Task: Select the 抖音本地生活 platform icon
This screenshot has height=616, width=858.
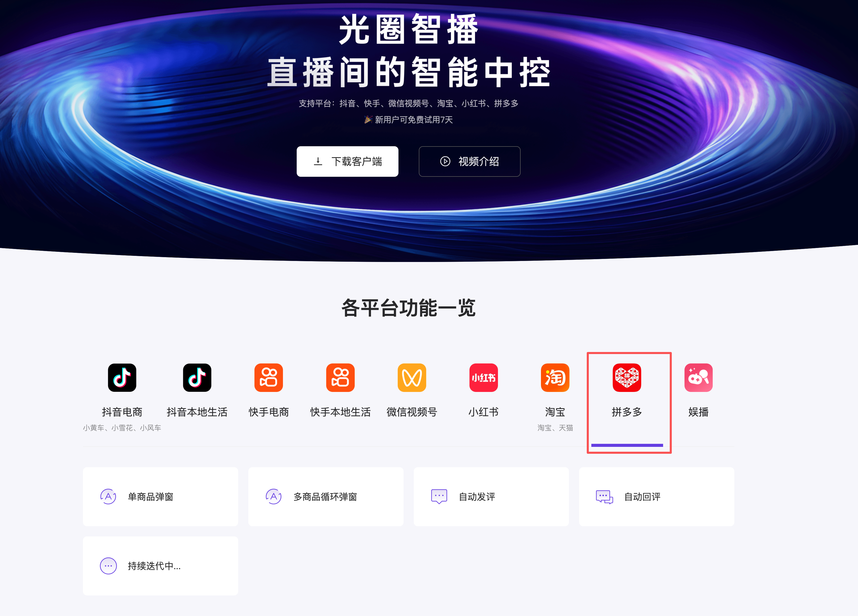Action: 197,377
